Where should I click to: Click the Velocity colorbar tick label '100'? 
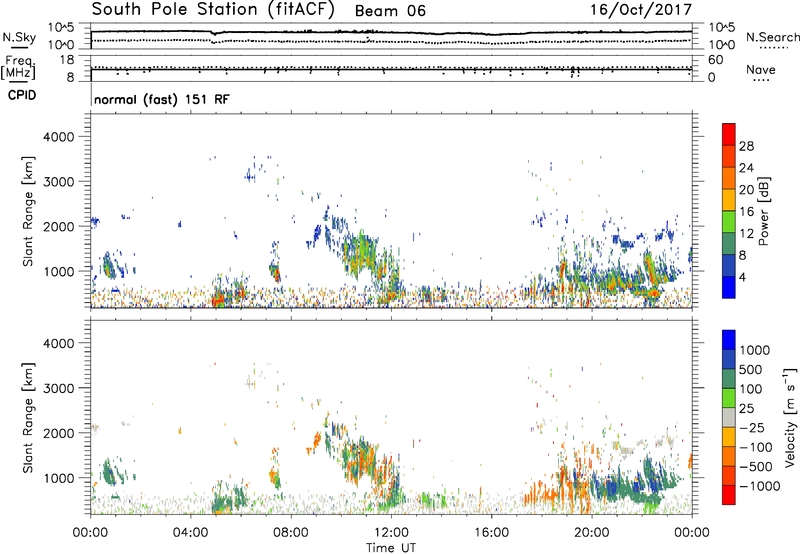[x=751, y=389]
